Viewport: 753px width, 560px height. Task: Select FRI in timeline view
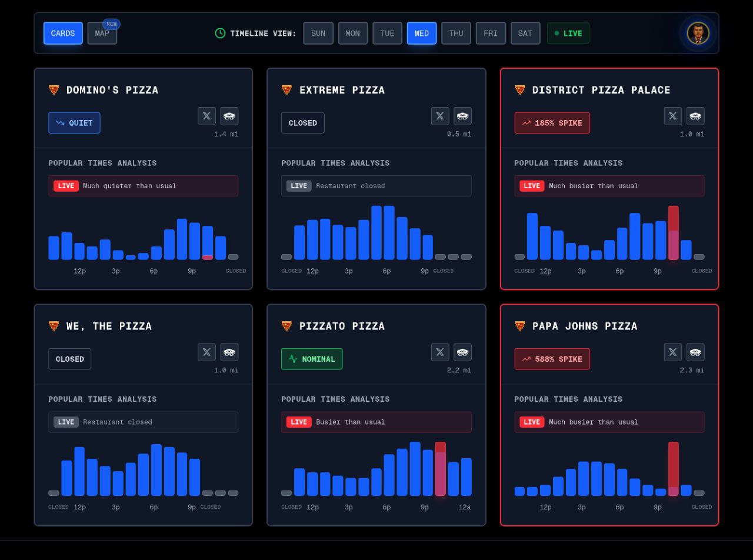point(491,34)
